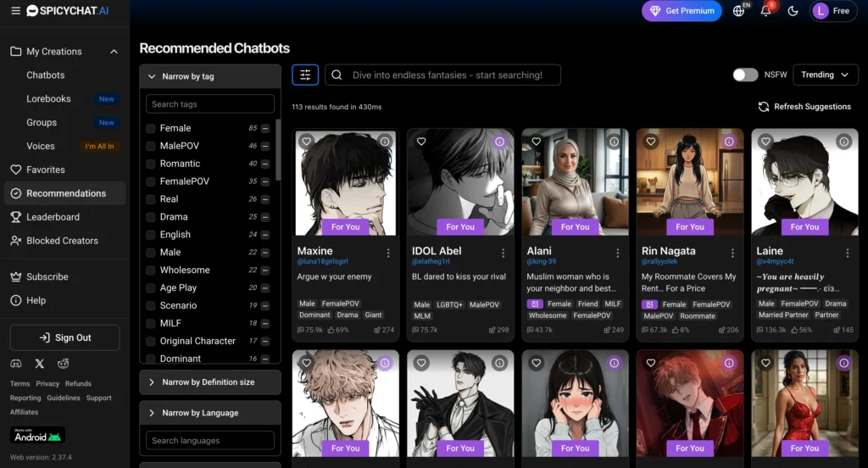The height and width of the screenshot is (468, 868).
Task: Exclude the Real tag with minus button
Action: coord(265,199)
